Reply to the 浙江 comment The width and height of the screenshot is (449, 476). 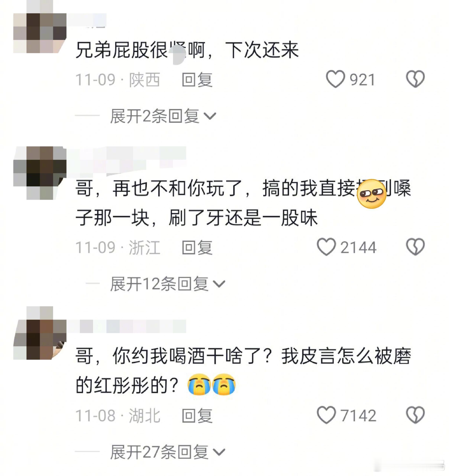point(197,247)
